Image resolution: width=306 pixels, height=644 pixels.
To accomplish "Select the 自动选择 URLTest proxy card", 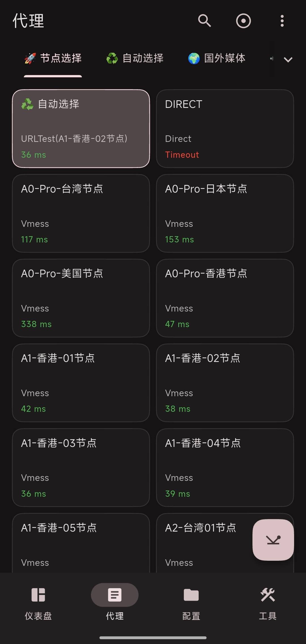I will coord(81,129).
